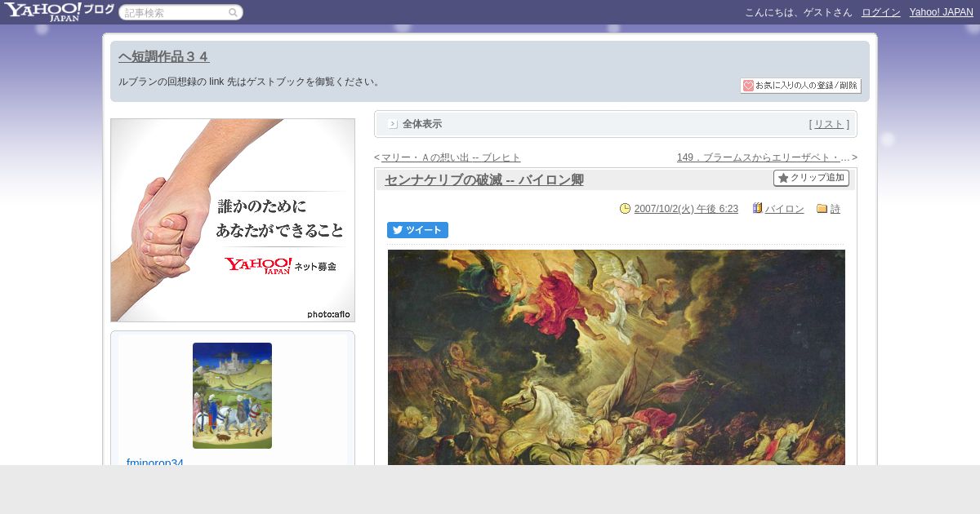Open the 2007/10/2(火) 午後 6:23 date link
This screenshot has height=514, width=980.
[686, 209]
